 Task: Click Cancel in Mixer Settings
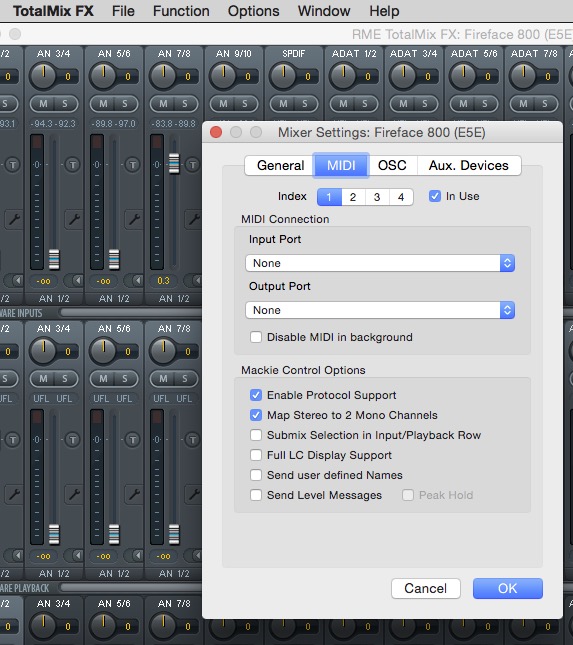(426, 589)
